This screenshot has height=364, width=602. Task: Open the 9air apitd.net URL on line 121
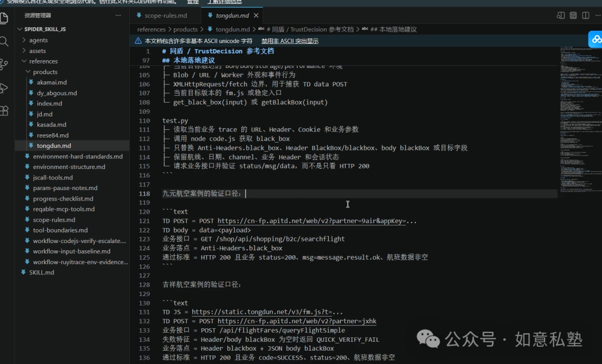312,221
